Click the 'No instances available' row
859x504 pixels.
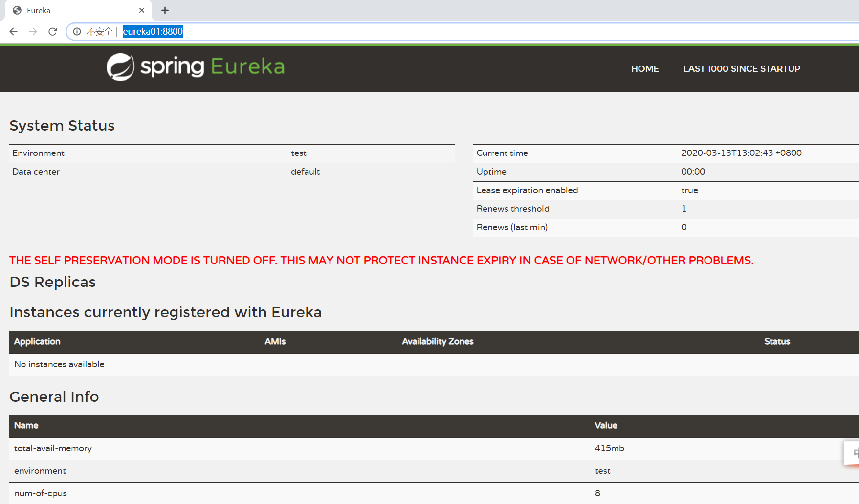point(434,365)
